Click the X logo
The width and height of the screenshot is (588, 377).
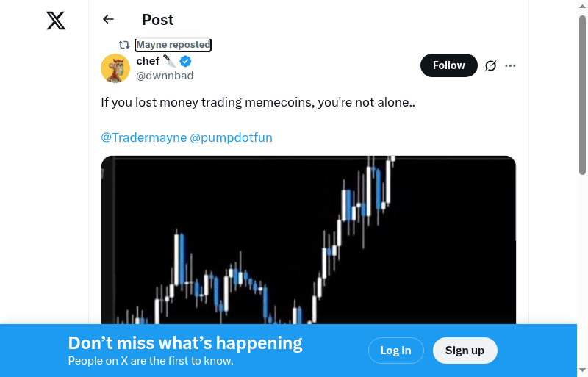tap(56, 21)
